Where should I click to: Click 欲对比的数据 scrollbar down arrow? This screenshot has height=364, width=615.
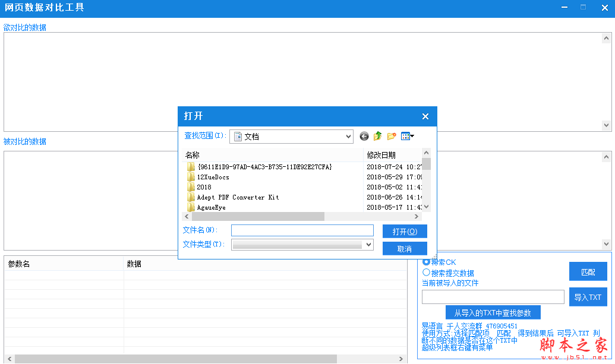(606, 125)
